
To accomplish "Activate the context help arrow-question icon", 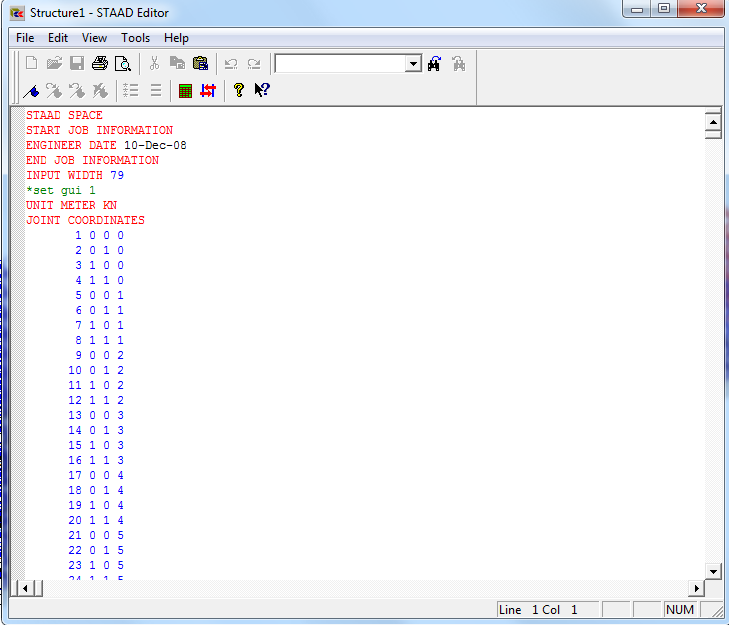I will pos(262,91).
